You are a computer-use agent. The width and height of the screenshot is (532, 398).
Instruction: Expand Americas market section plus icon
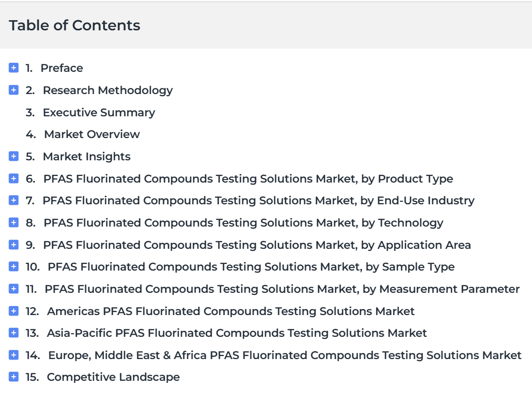pyautogui.click(x=14, y=311)
